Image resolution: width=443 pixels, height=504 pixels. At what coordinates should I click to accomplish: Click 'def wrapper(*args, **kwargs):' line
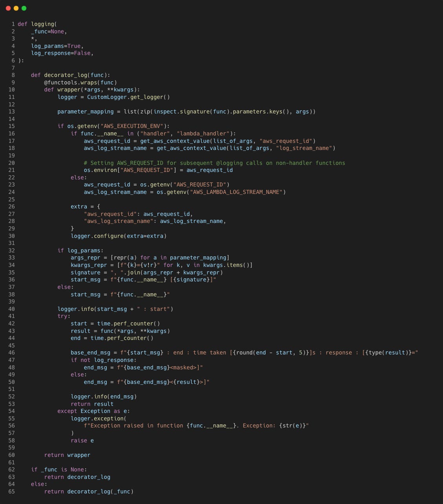pyautogui.click(x=92, y=89)
